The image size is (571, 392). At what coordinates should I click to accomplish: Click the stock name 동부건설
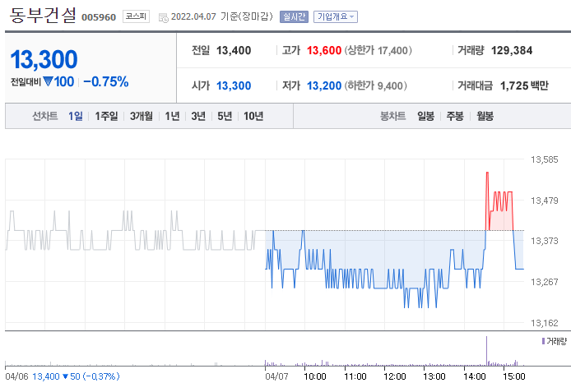pyautogui.click(x=43, y=16)
